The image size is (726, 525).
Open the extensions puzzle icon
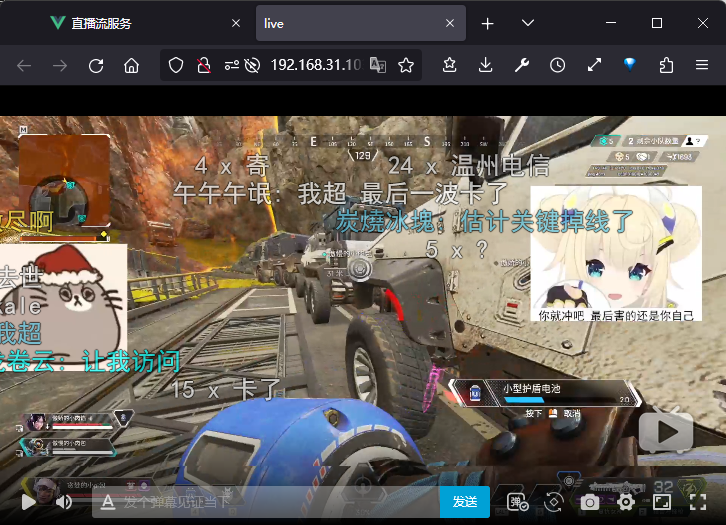tap(666, 65)
